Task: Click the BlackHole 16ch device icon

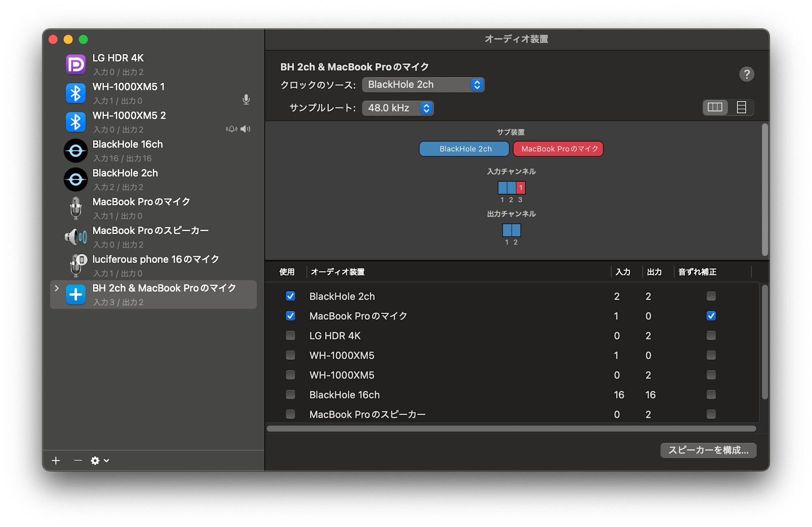Action: click(76, 151)
